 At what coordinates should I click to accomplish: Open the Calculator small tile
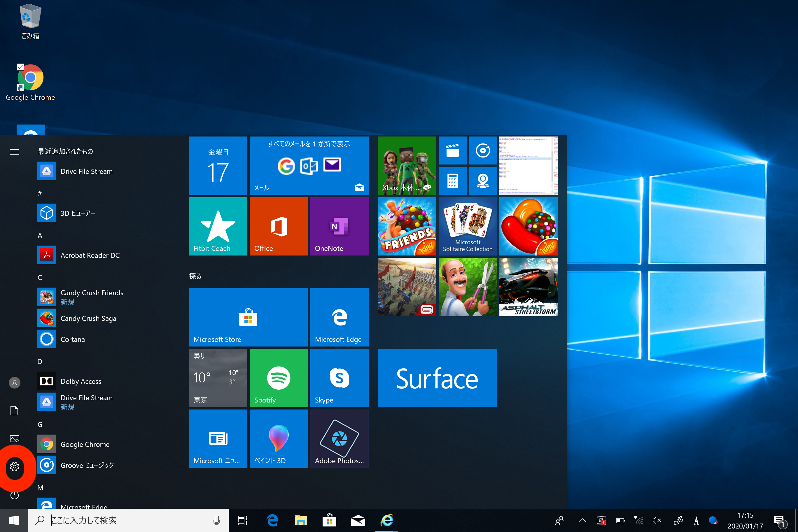click(453, 181)
